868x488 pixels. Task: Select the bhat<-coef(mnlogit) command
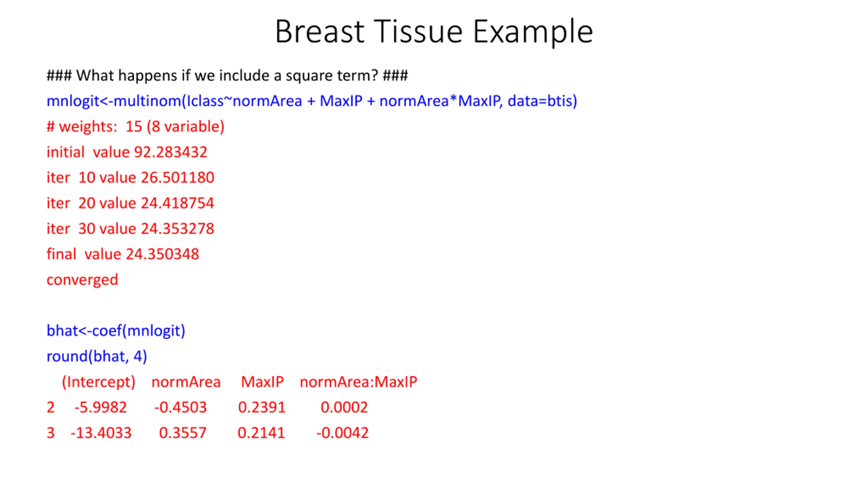(x=116, y=331)
